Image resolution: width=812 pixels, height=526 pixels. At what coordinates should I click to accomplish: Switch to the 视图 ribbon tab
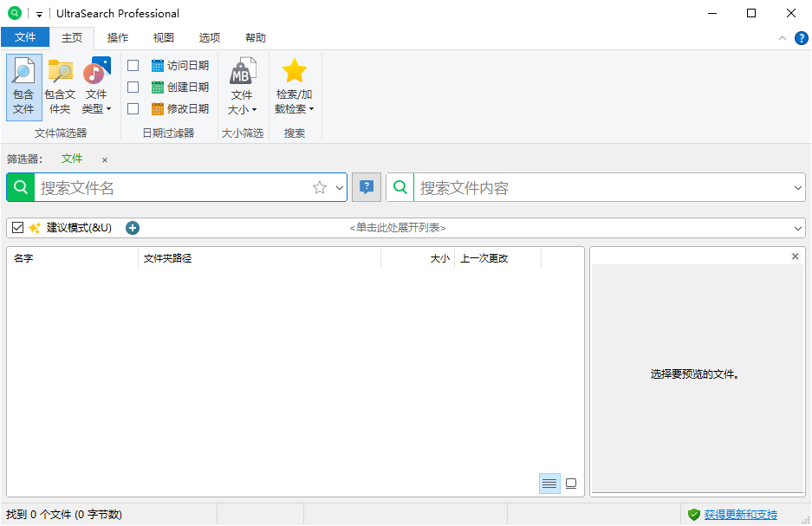[x=163, y=37]
